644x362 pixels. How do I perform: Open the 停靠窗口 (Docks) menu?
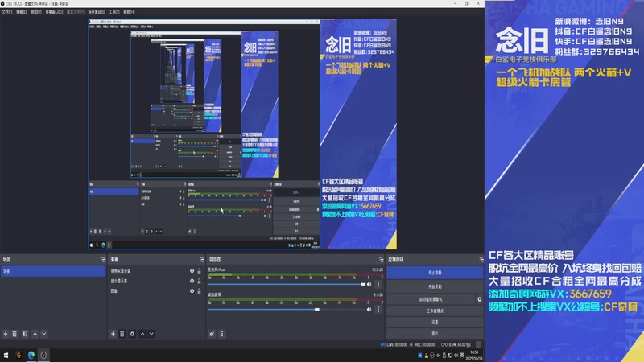coord(54,12)
